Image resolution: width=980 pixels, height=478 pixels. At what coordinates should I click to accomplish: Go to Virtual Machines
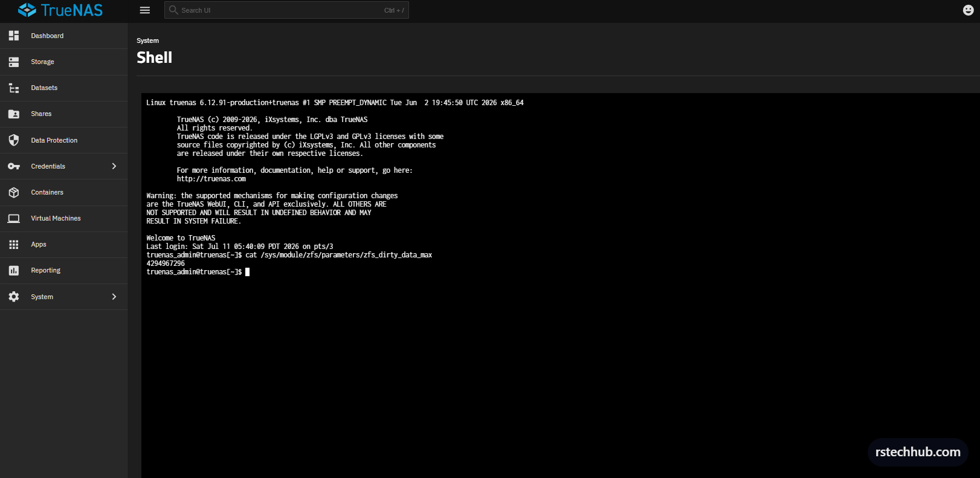[63, 218]
